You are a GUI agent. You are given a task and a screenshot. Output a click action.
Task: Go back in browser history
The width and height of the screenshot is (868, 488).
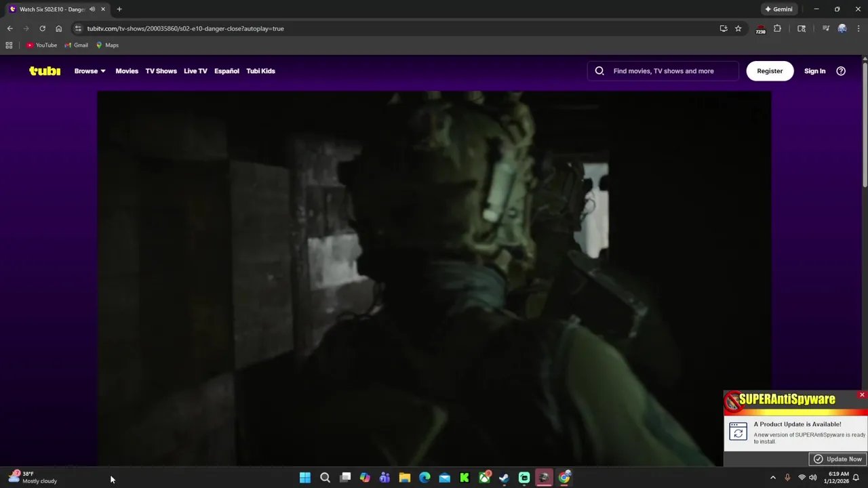click(9, 28)
